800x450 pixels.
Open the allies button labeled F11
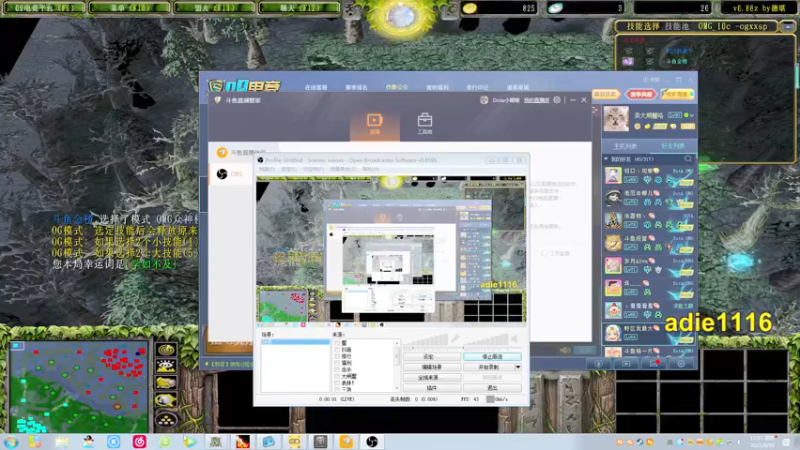pyautogui.click(x=214, y=8)
